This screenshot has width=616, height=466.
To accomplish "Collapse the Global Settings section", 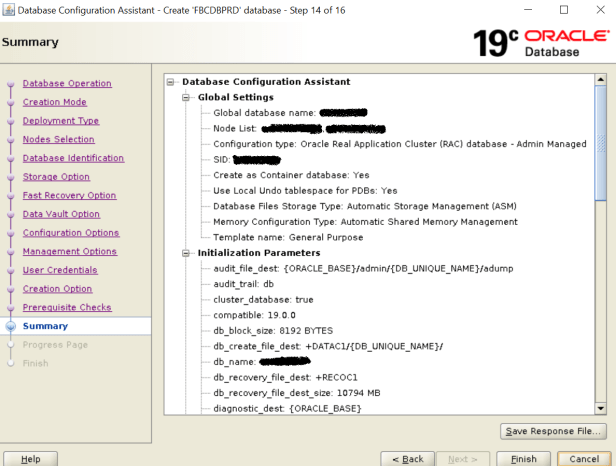I will coord(187,98).
